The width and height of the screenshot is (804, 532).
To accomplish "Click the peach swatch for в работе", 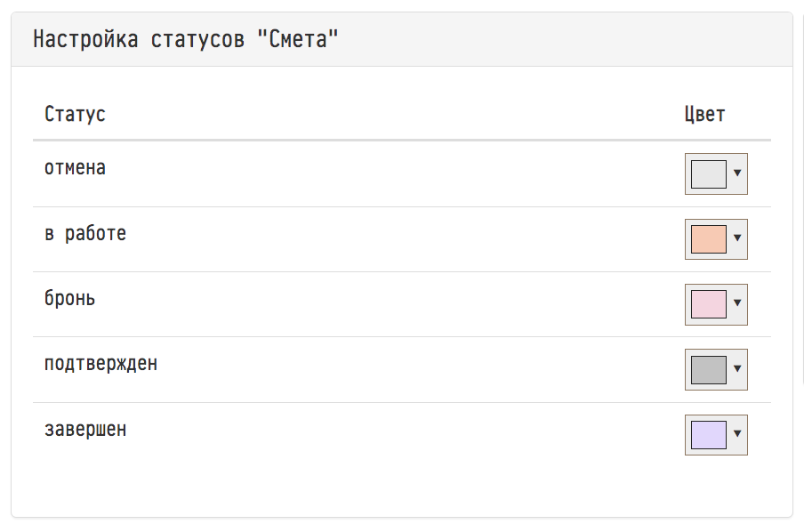I will pos(708,238).
